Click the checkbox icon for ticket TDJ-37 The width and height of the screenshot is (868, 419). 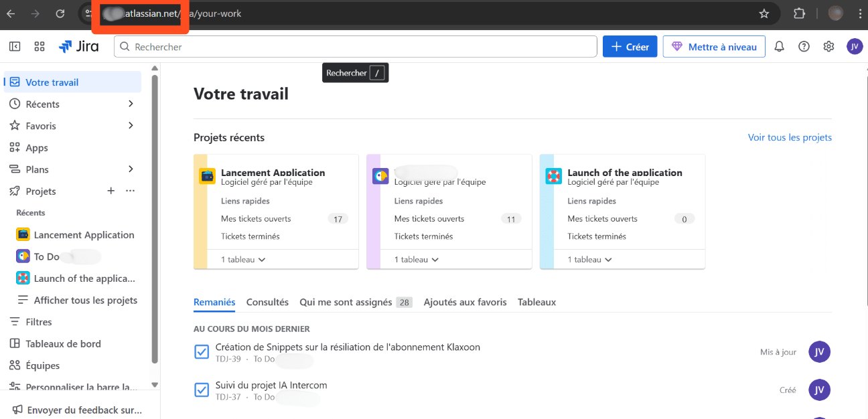[202, 390]
